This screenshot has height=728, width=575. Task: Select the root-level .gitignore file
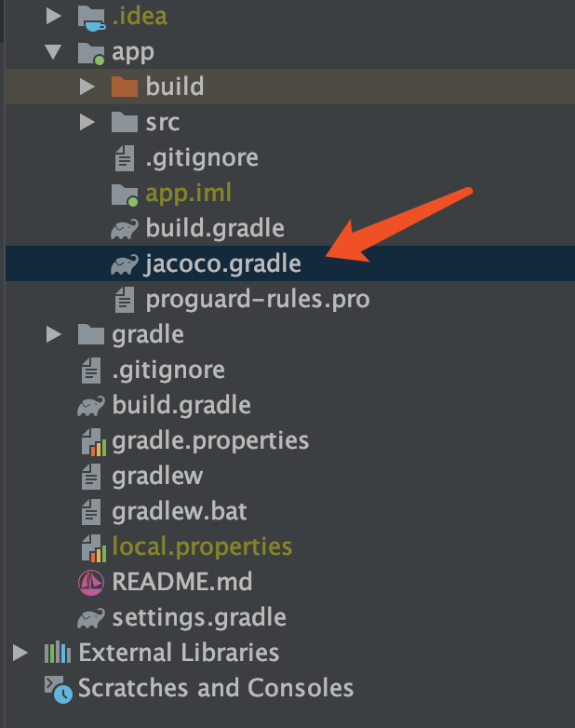pyautogui.click(x=167, y=370)
